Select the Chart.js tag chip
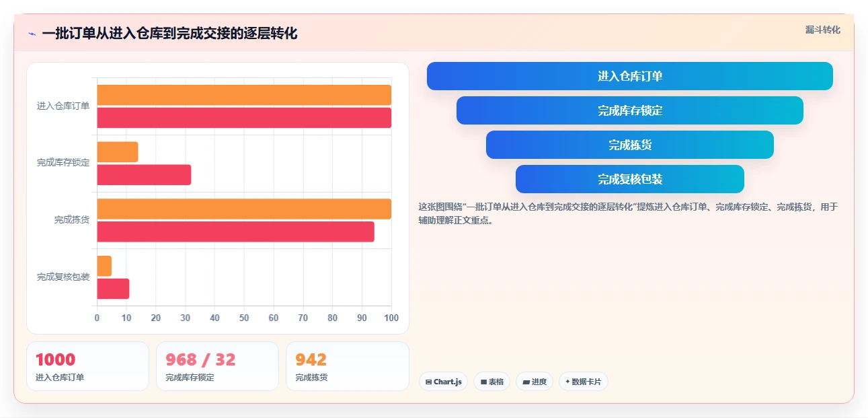The width and height of the screenshot is (868, 418). click(x=443, y=382)
